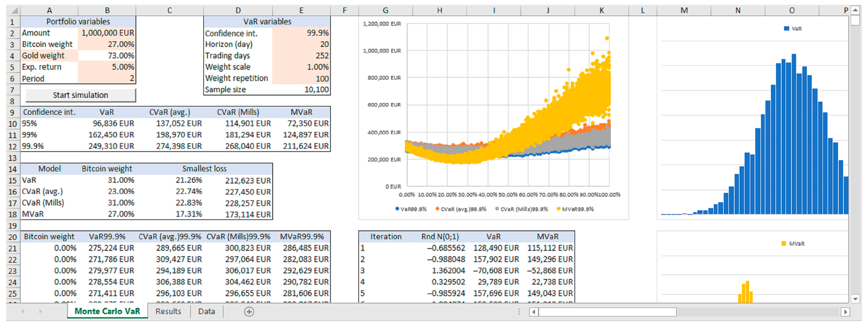This screenshot has width=868, height=327.
Task: Switch to the Results sheet tab
Action: (168, 311)
